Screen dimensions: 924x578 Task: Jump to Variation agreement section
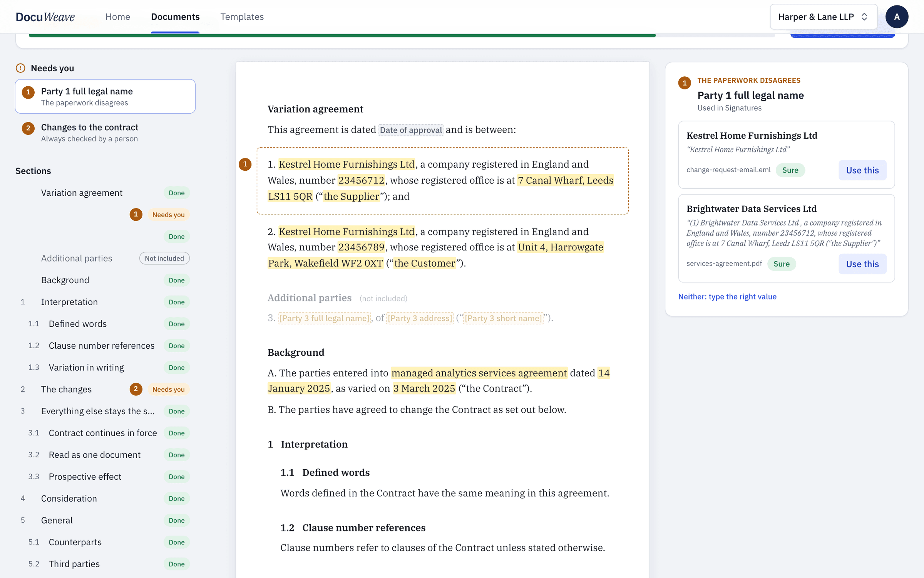click(x=105, y=193)
